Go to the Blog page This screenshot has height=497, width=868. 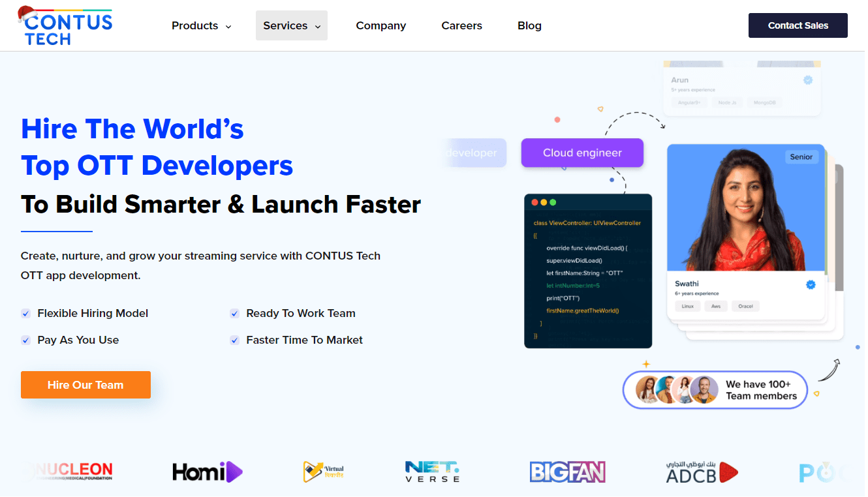[529, 25]
